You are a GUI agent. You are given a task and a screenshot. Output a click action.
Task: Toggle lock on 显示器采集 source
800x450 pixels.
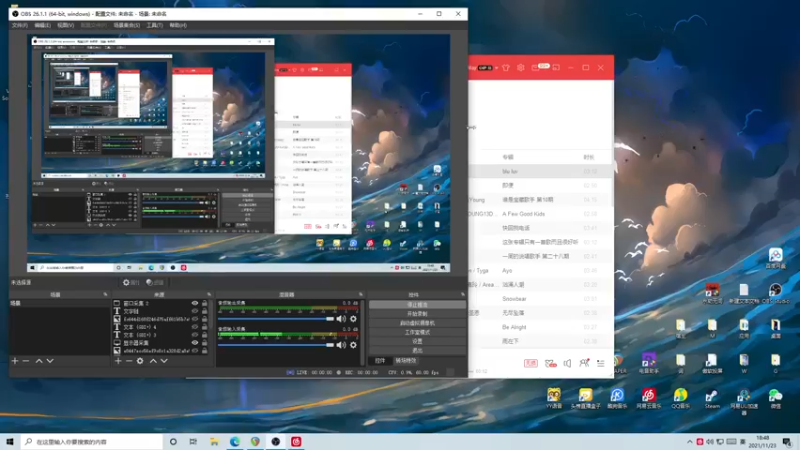click(205, 343)
